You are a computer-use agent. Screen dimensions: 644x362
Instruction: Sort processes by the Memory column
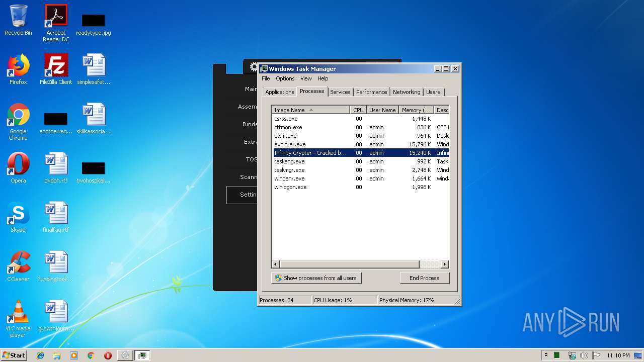(x=417, y=110)
